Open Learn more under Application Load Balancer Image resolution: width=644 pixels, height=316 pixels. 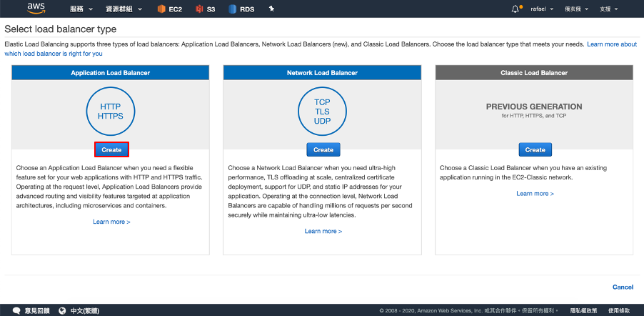pyautogui.click(x=111, y=222)
